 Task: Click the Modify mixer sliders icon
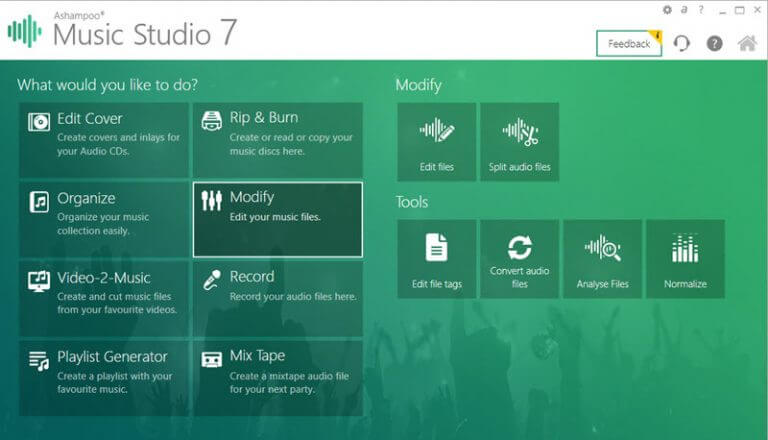pos(212,200)
